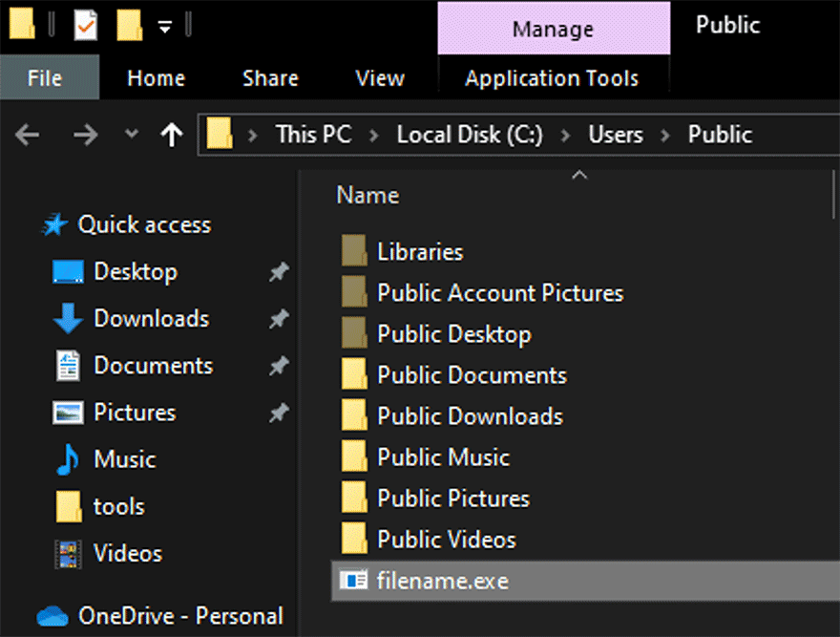Select the Public Account Pictures folder
The height and width of the screenshot is (637, 840).
click(x=500, y=293)
